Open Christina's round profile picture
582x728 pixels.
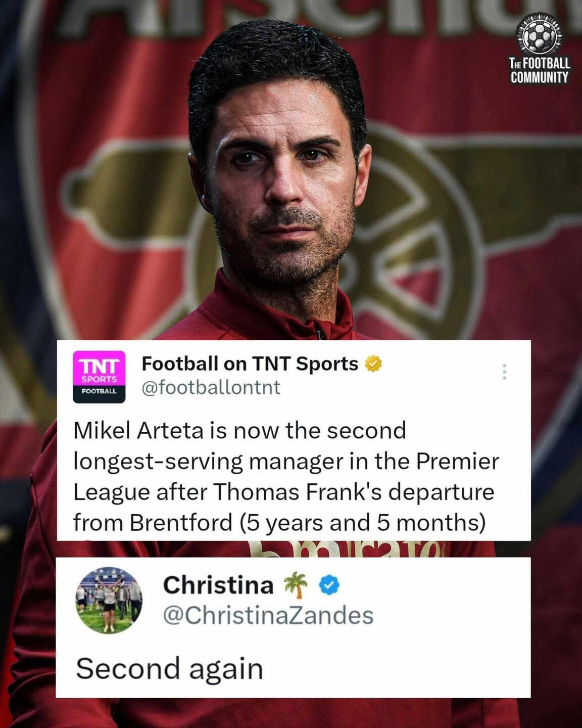(109, 600)
